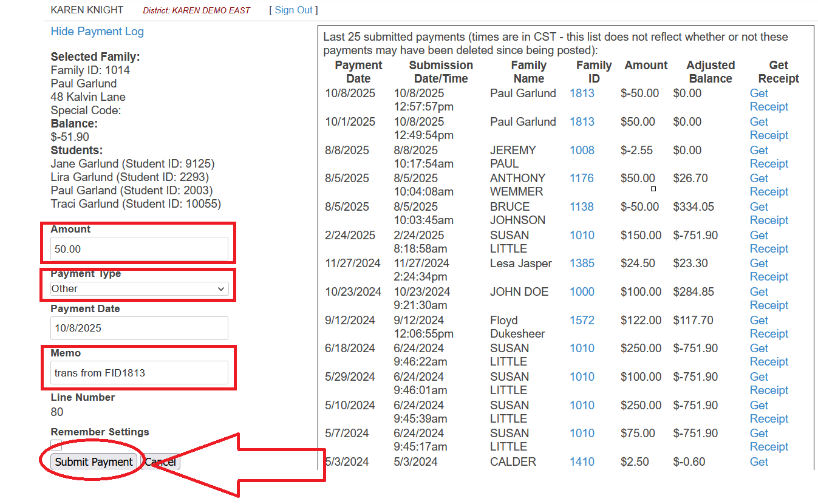Toggle the Remember Settings checkbox
Viewport: 818px width, 504px height.
pos(56,445)
